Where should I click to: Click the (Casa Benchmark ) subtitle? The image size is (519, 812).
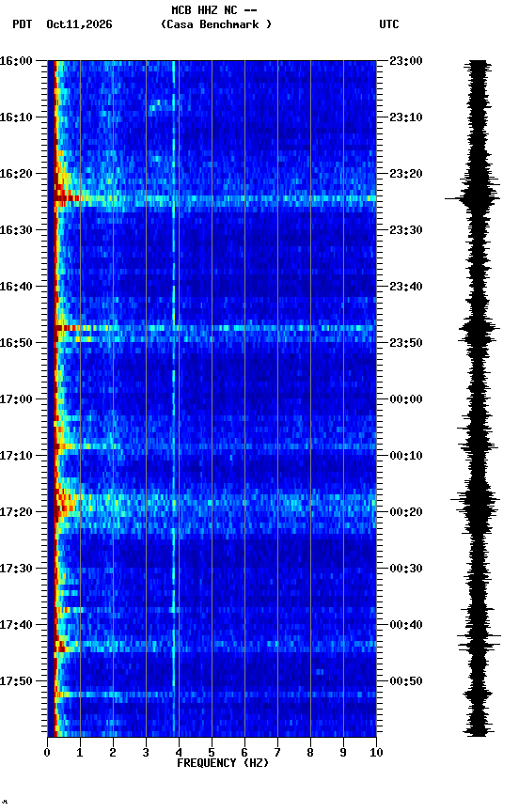pos(216,24)
